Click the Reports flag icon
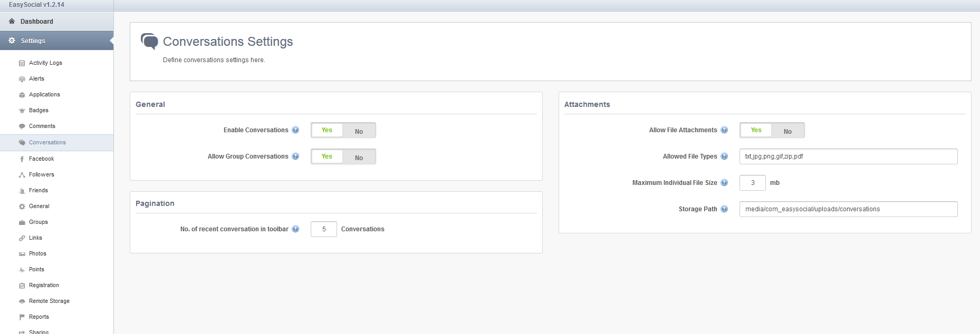 22,317
